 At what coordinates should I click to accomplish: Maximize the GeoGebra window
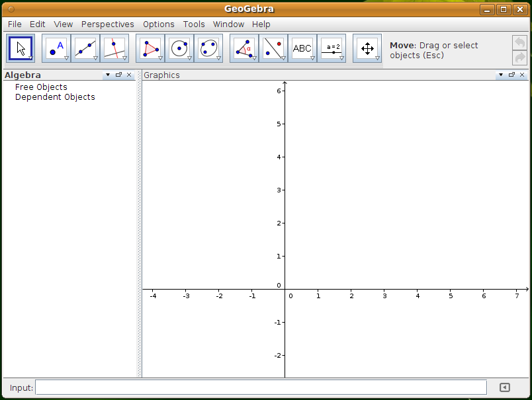point(504,9)
